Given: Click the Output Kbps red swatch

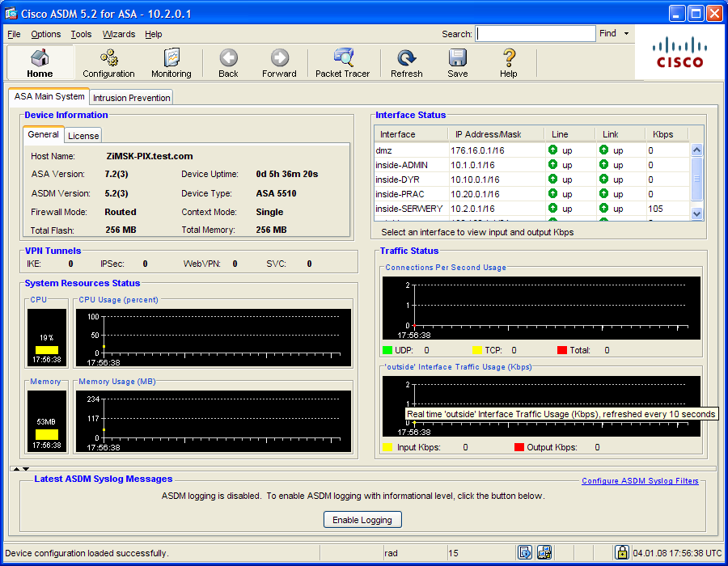Looking at the screenshot, I should tap(519, 447).
